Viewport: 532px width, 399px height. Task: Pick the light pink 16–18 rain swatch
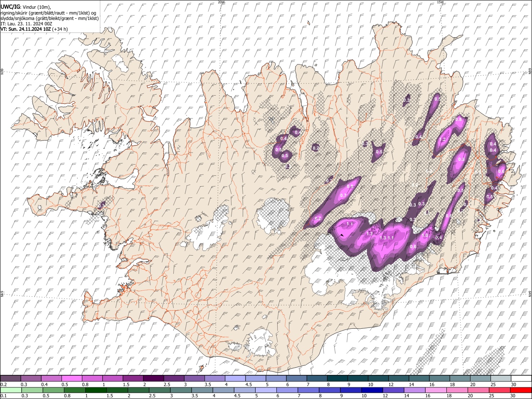click(436, 390)
